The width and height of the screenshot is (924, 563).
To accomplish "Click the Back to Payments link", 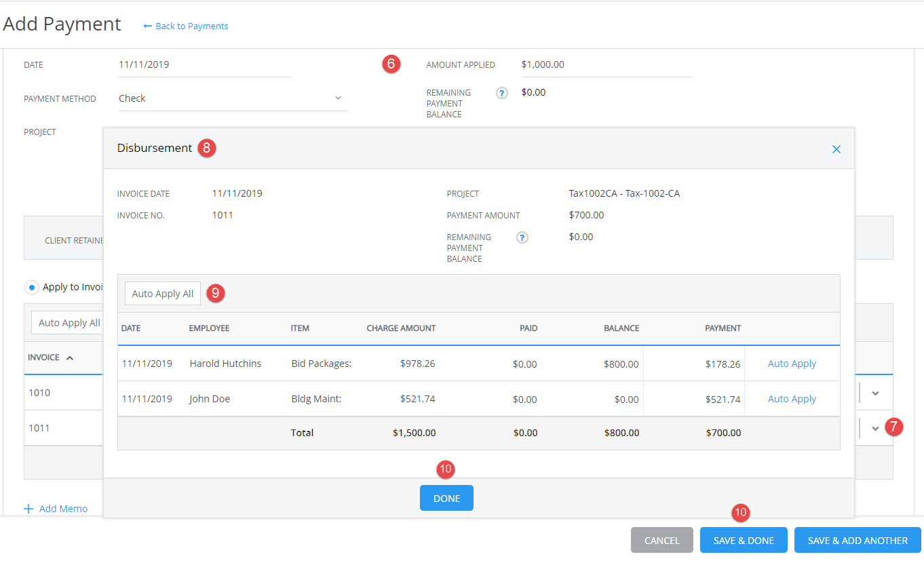I will (x=191, y=26).
